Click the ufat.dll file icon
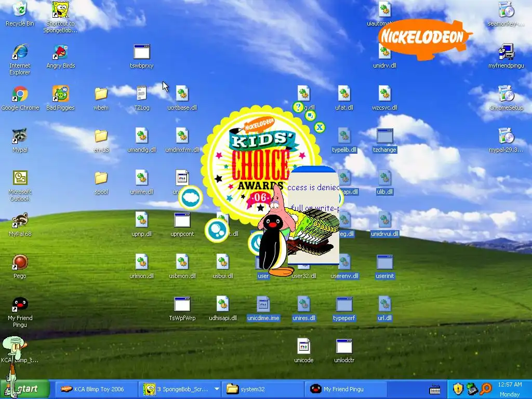 click(x=344, y=98)
